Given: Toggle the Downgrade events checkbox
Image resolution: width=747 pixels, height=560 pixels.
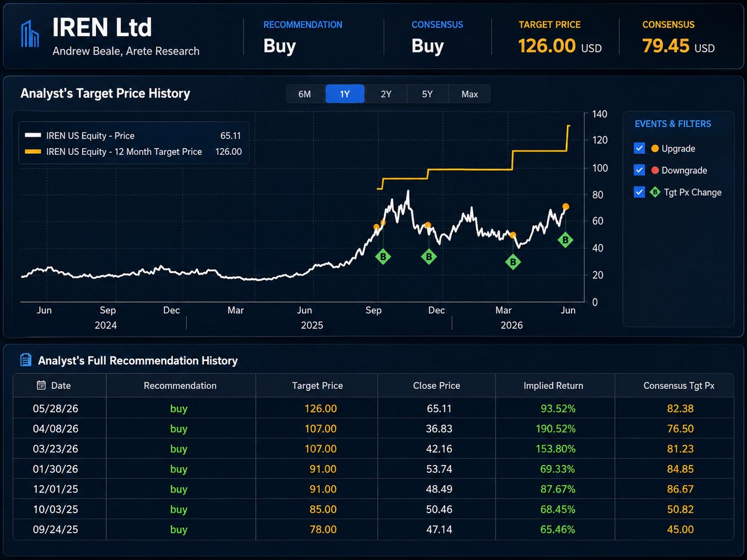Looking at the screenshot, I should point(639,170).
